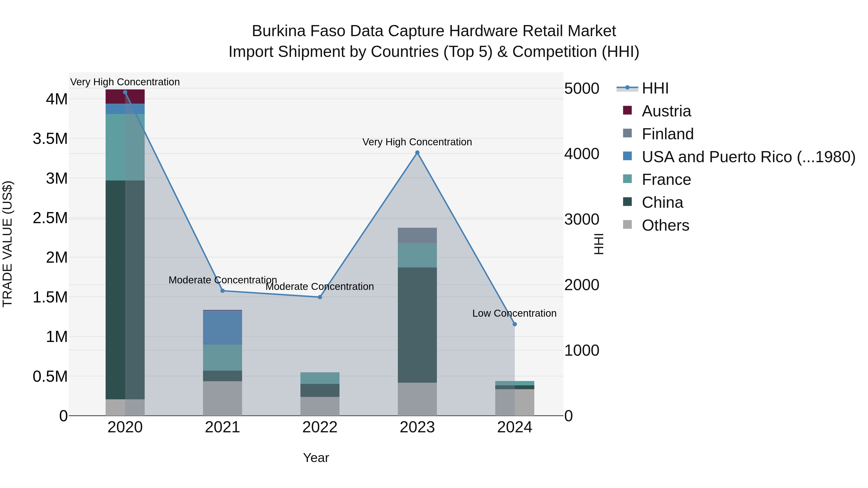Screen dimensions: 868x488
Task: Click the China dark green legend swatch
Action: (627, 202)
